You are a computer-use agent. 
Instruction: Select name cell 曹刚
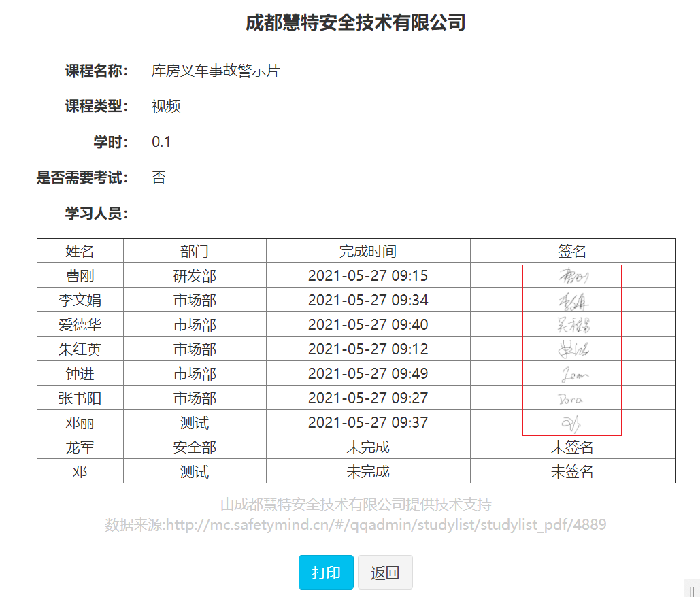point(80,276)
